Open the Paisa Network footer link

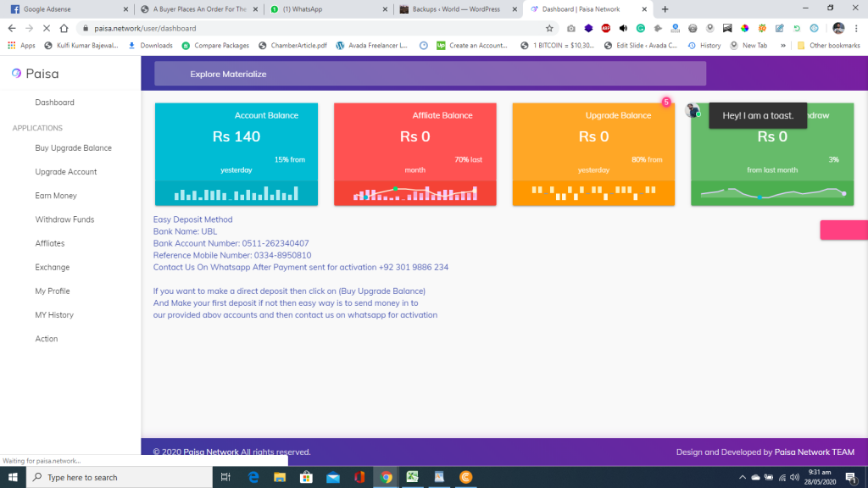(212, 452)
